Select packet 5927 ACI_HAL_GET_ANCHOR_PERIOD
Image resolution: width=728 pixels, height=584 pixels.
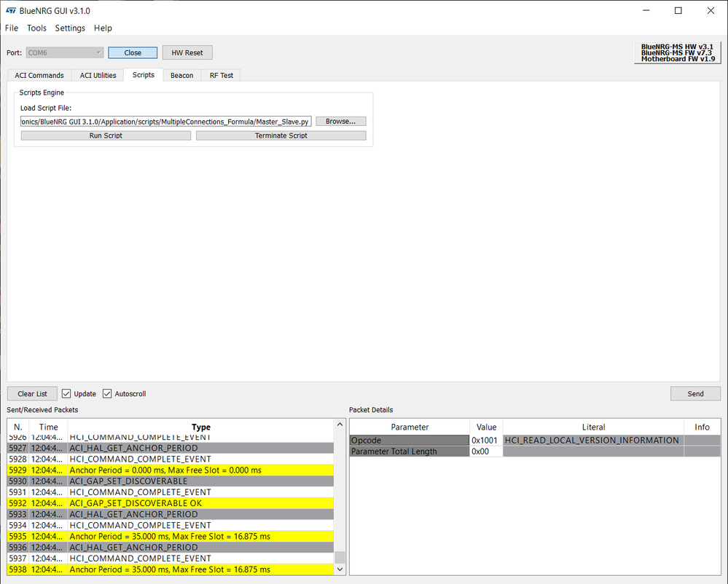pos(171,448)
